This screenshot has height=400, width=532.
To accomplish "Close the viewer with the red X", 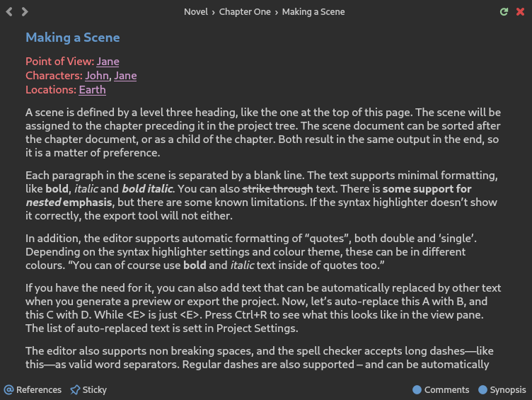I will coord(520,12).
